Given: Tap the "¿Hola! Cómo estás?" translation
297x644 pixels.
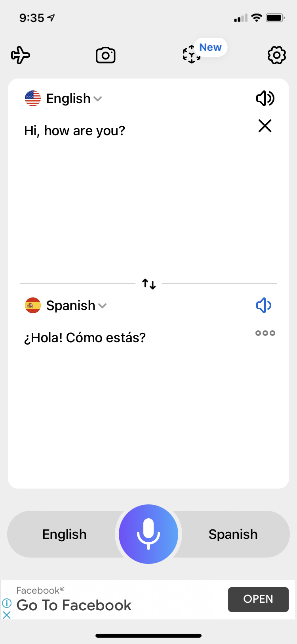Looking at the screenshot, I should [x=85, y=338].
